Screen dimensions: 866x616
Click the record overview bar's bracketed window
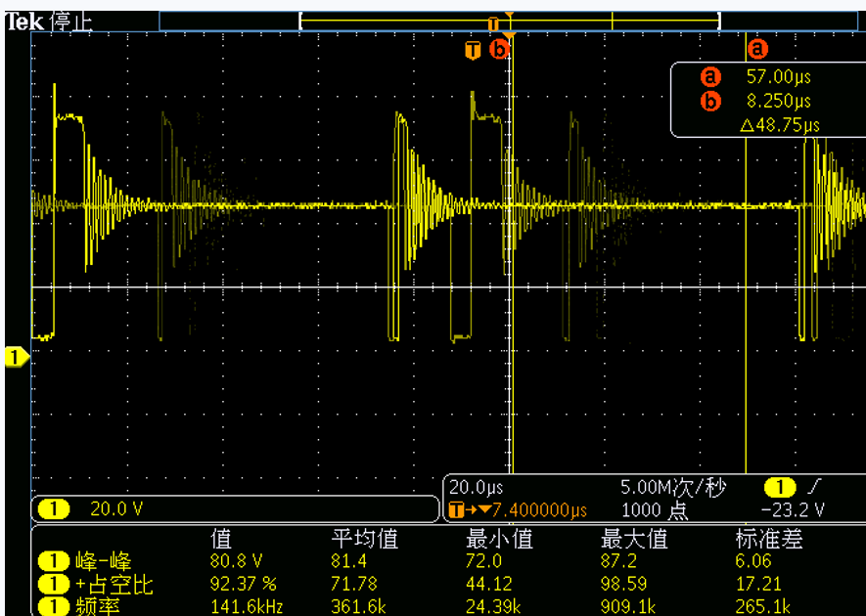510,21
